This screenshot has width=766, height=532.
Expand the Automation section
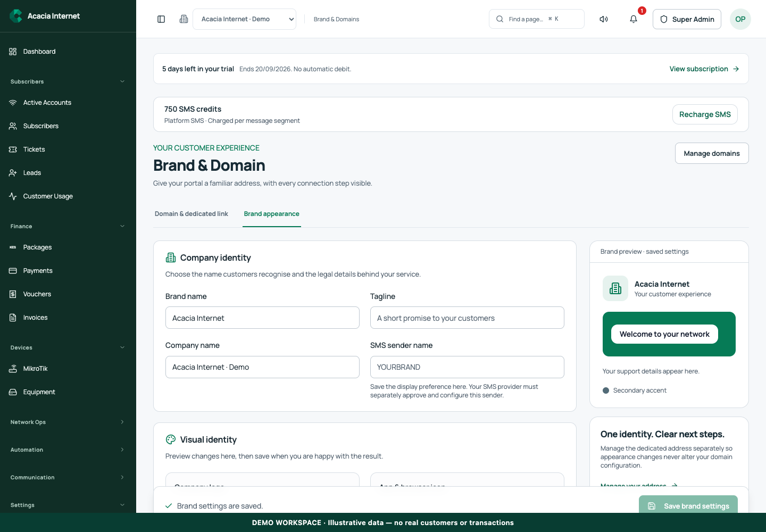click(68, 450)
